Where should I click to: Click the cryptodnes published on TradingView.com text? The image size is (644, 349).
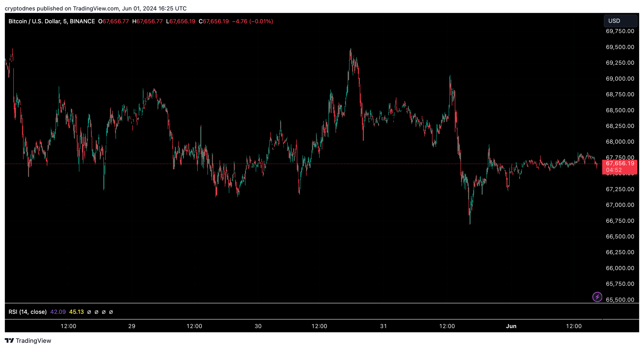point(96,8)
